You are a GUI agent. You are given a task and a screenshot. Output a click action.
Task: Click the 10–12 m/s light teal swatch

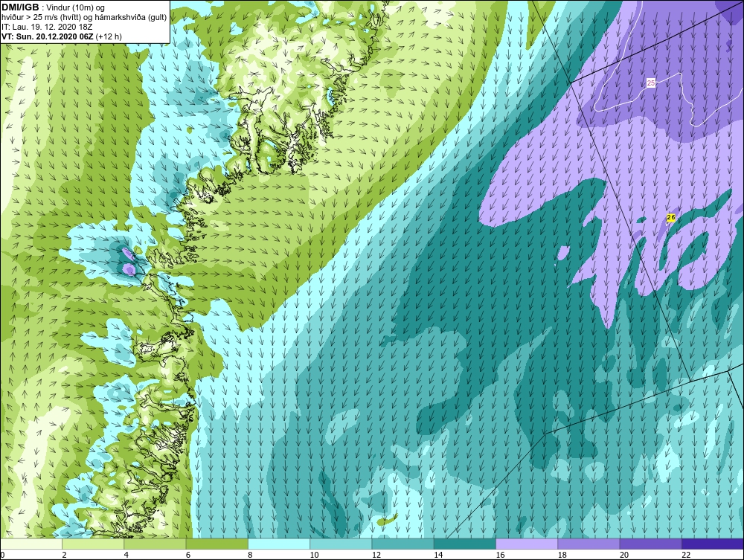pos(341,544)
